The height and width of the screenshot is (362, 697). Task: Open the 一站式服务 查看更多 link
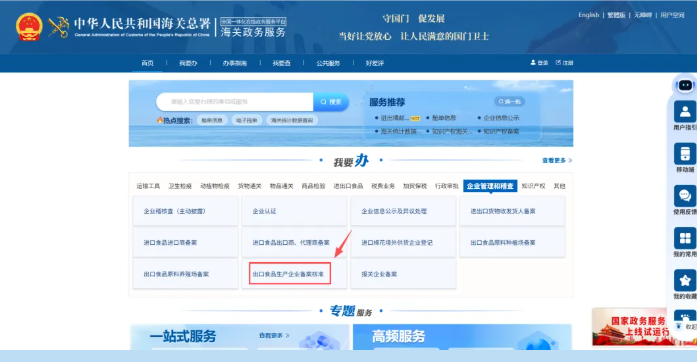tap(274, 335)
